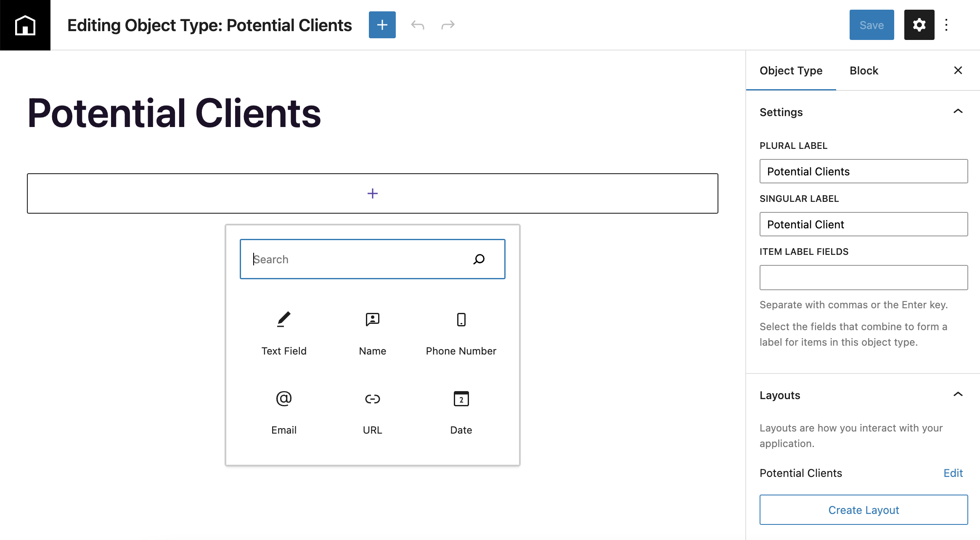
Task: Click the home icon in the top-left corner
Action: 25,25
